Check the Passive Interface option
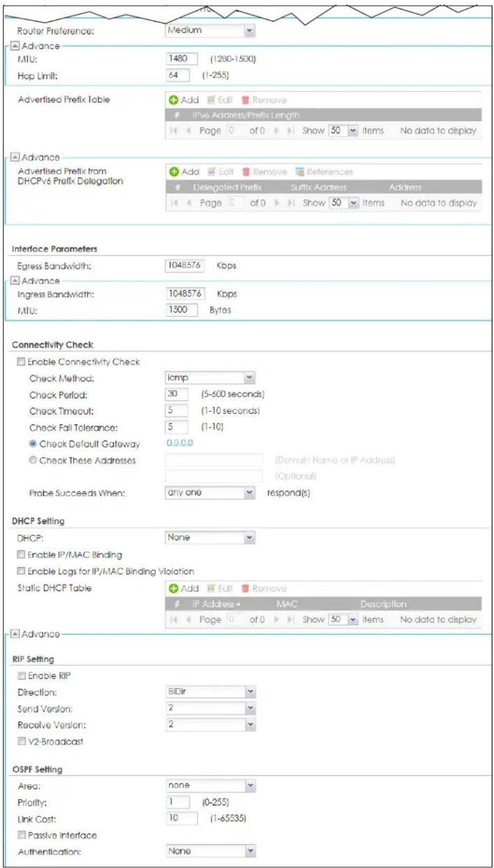This screenshot has width=494, height=868. (x=22, y=835)
